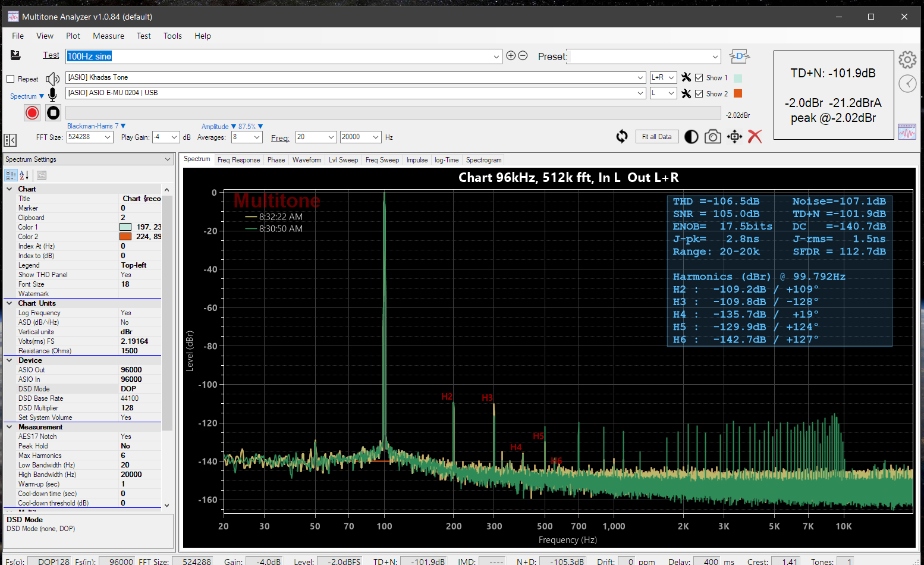Open the Averages dropdown
Image resolution: width=924 pixels, height=565 pixels.
[x=257, y=137]
